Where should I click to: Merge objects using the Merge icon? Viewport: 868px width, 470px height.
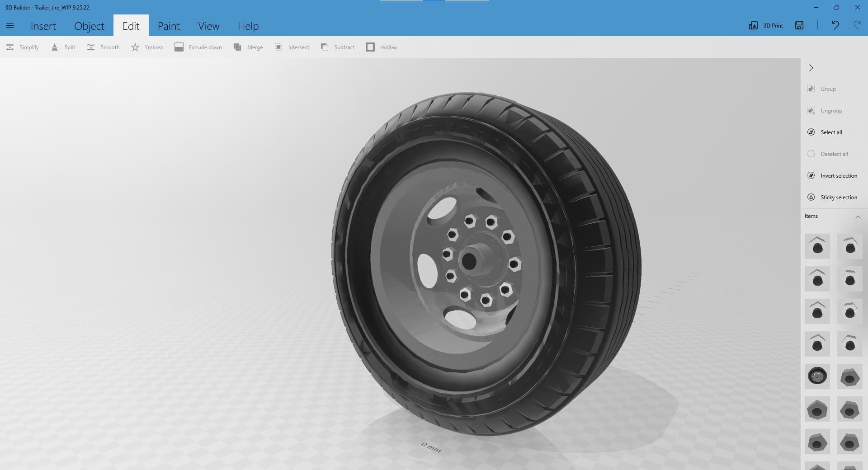pos(237,47)
